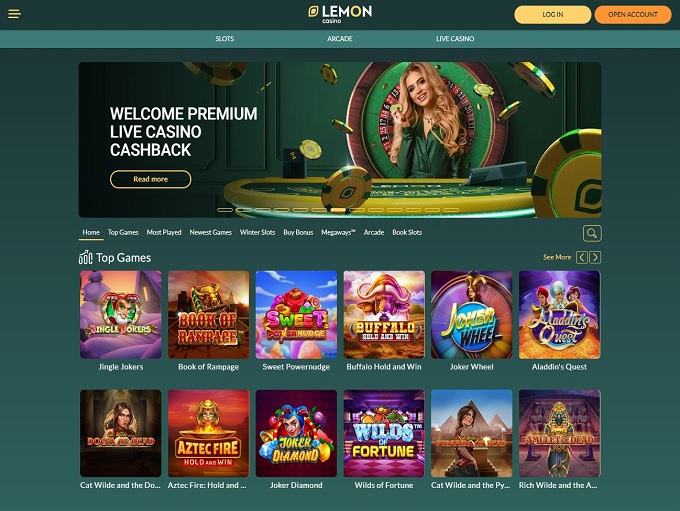
Task: Click the search magnifier icon
Action: coord(592,233)
